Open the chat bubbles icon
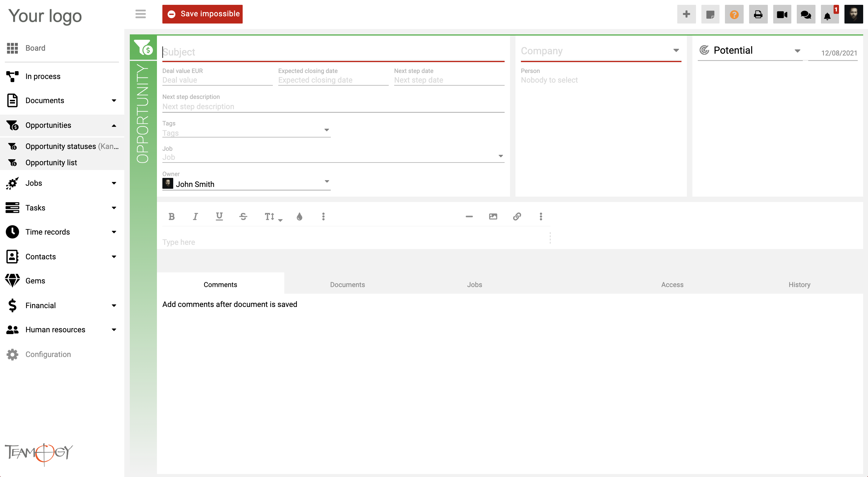Viewport: 868px width, 477px height. point(806,14)
